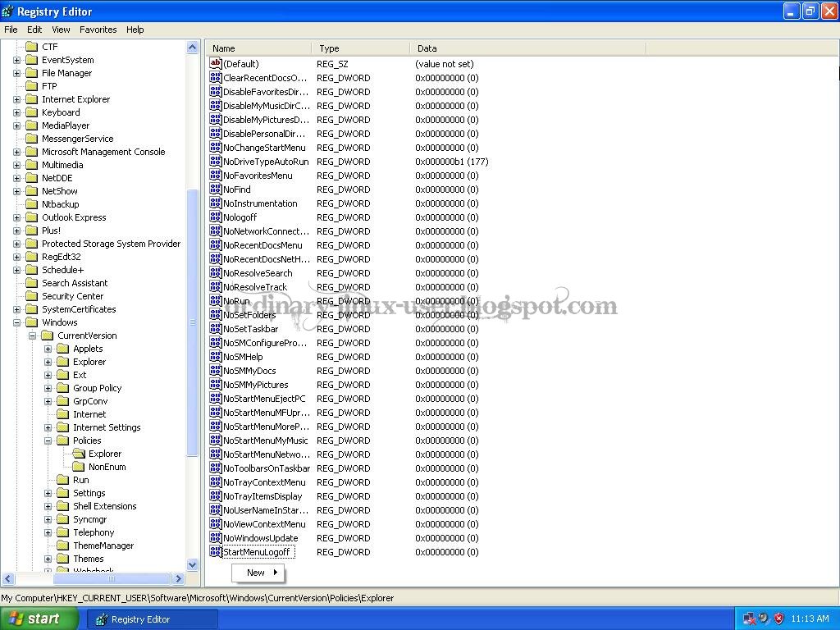Click the DWORD icon beside NoSMMyDocs

click(x=216, y=371)
